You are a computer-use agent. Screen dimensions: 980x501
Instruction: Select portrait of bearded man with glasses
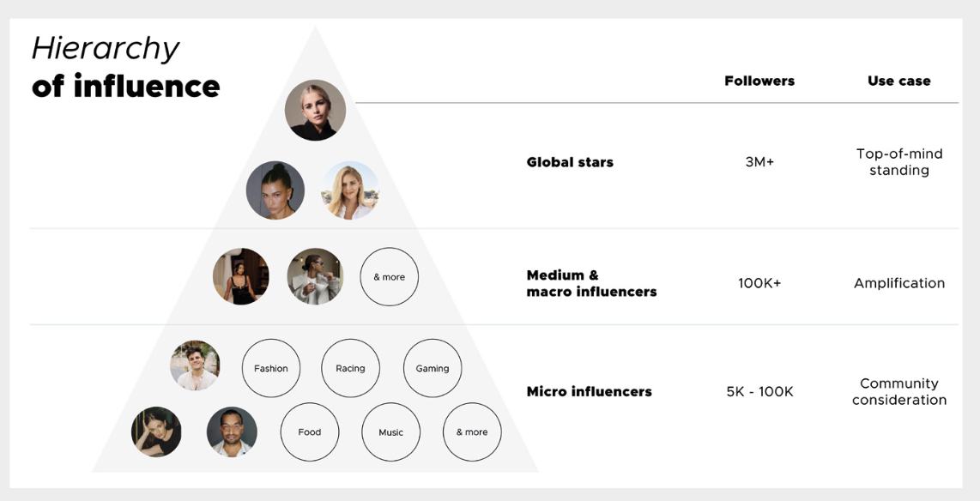(x=232, y=432)
